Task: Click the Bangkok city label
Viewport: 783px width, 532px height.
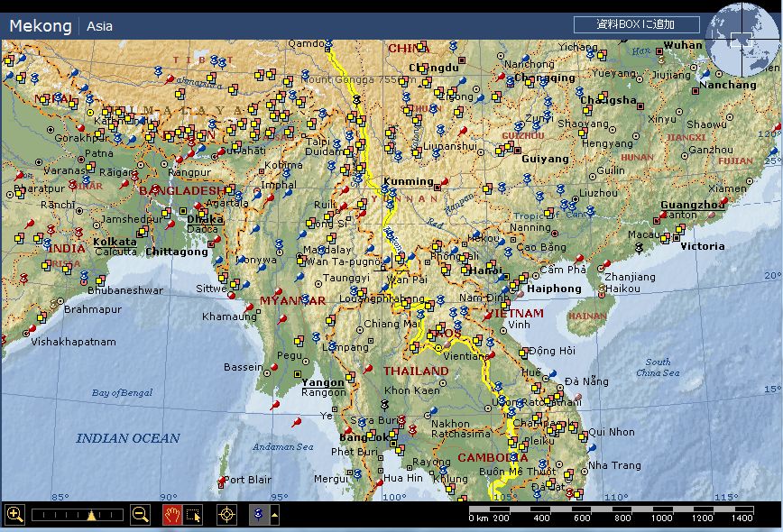Action: click(364, 437)
